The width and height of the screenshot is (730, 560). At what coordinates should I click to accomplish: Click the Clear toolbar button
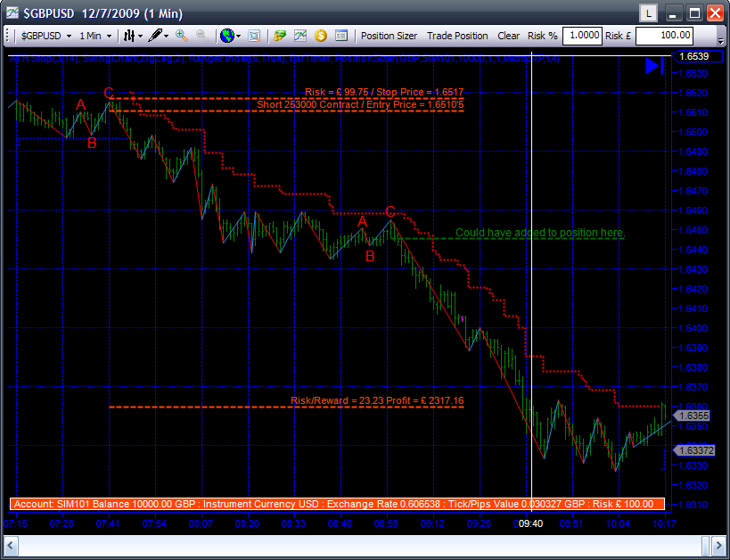(x=508, y=36)
